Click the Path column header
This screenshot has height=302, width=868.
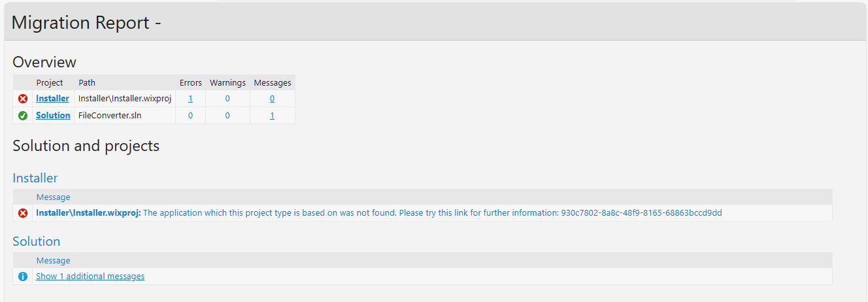coord(87,83)
